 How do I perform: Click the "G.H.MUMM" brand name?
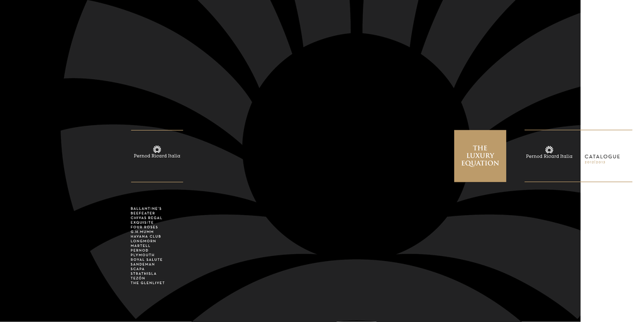142,231
